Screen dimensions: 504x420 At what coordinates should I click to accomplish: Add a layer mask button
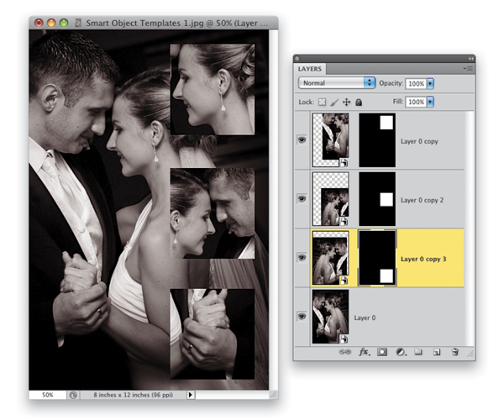(382, 352)
